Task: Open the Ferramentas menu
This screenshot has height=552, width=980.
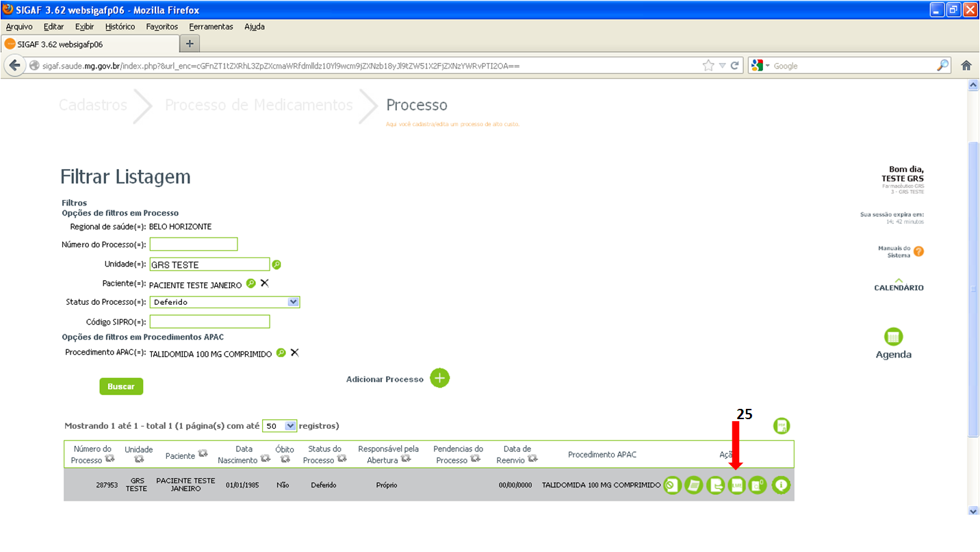Action: 211,27
